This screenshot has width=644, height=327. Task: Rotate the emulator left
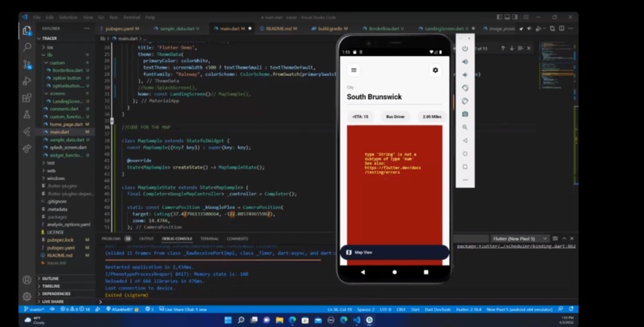point(465,88)
